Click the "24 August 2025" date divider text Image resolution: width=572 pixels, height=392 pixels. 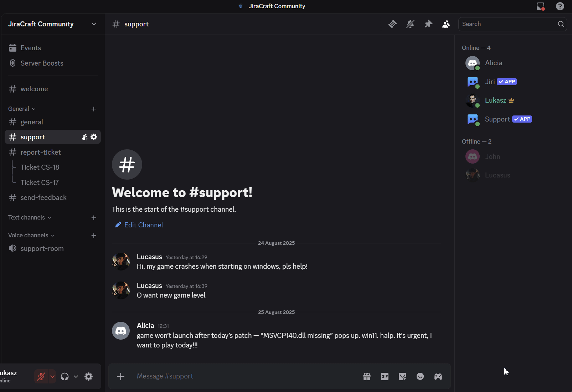(x=276, y=243)
